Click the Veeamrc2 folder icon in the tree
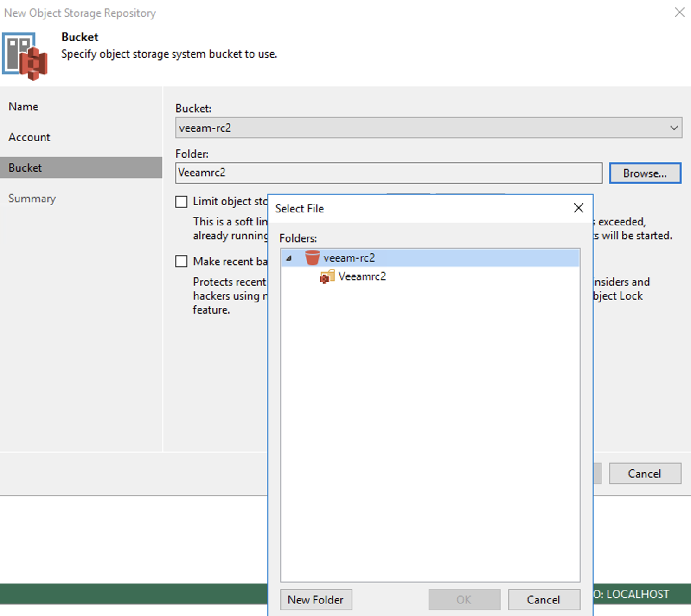The image size is (691, 616). tap(327, 277)
